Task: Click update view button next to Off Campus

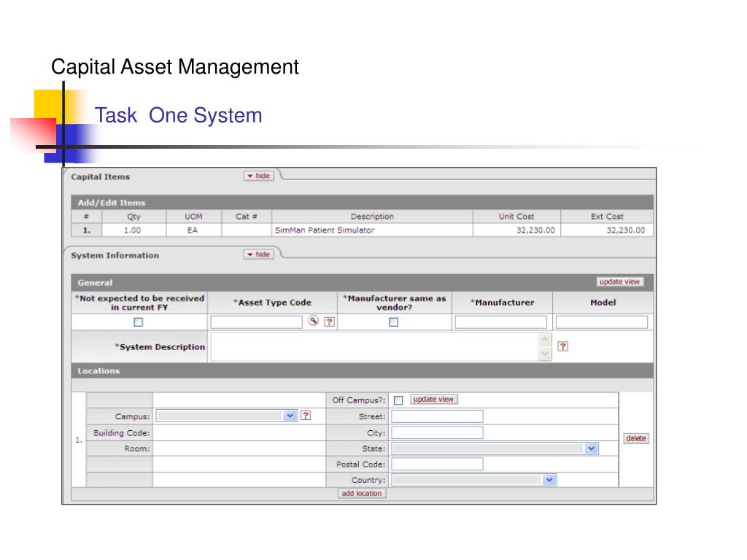Action: tap(433, 399)
